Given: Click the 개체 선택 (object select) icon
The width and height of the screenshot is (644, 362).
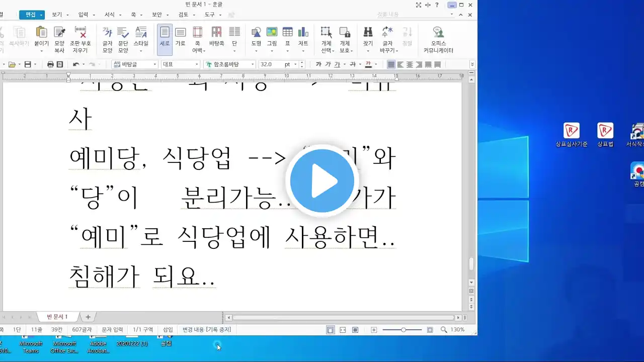Looking at the screenshot, I should point(327,32).
